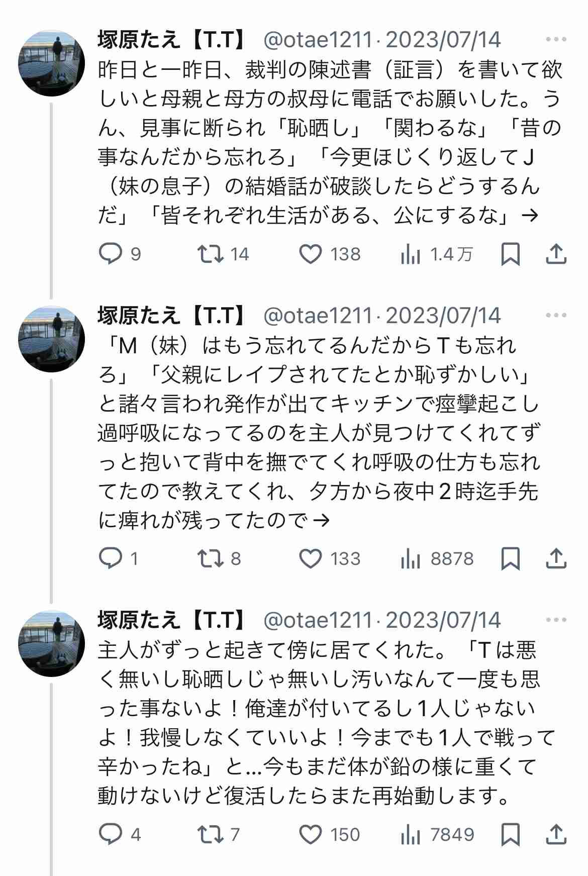Open more options menu on first tweet
This screenshot has width=588, height=876.
[556, 40]
